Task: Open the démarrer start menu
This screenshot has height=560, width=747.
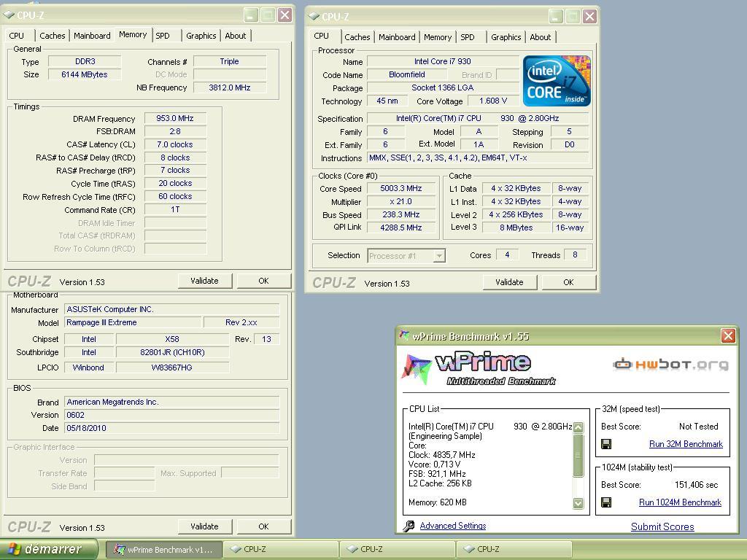Action: 49,549
